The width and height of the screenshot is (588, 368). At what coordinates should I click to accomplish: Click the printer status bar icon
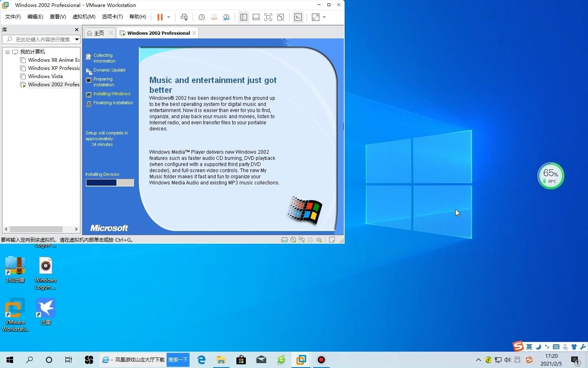tap(310, 240)
